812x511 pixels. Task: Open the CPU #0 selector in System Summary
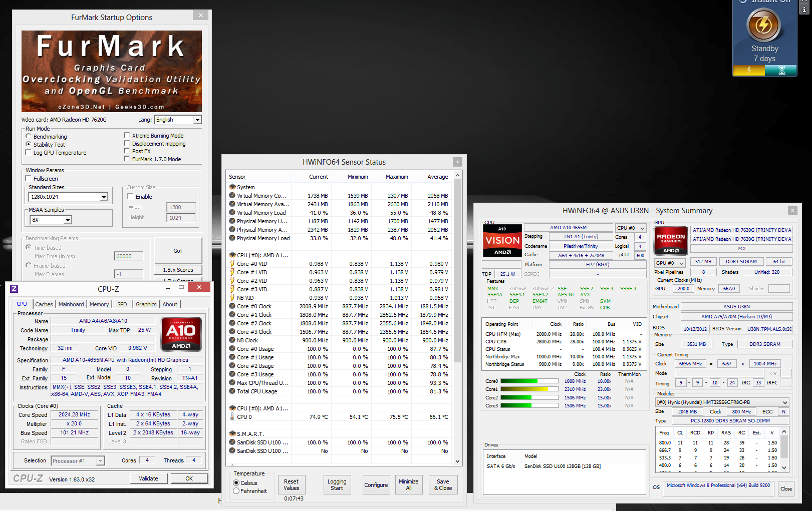coord(630,228)
